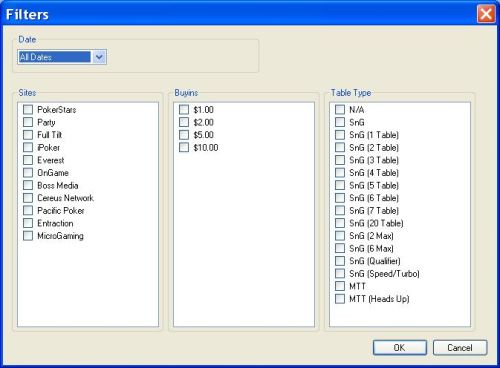Close the Filters window

(486, 14)
